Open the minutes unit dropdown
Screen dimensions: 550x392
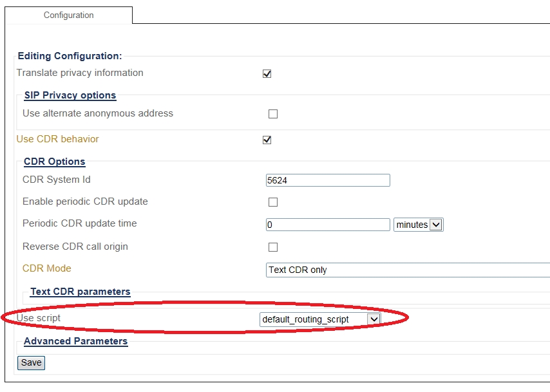click(x=418, y=225)
